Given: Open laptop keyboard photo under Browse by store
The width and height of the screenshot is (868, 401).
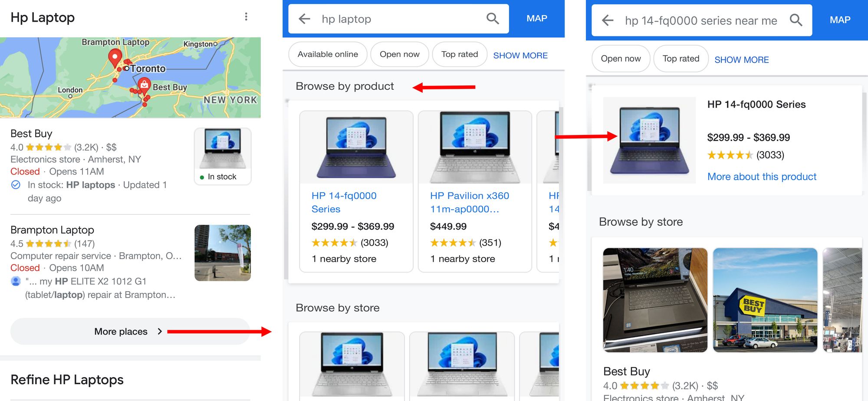Looking at the screenshot, I should pyautogui.click(x=655, y=300).
